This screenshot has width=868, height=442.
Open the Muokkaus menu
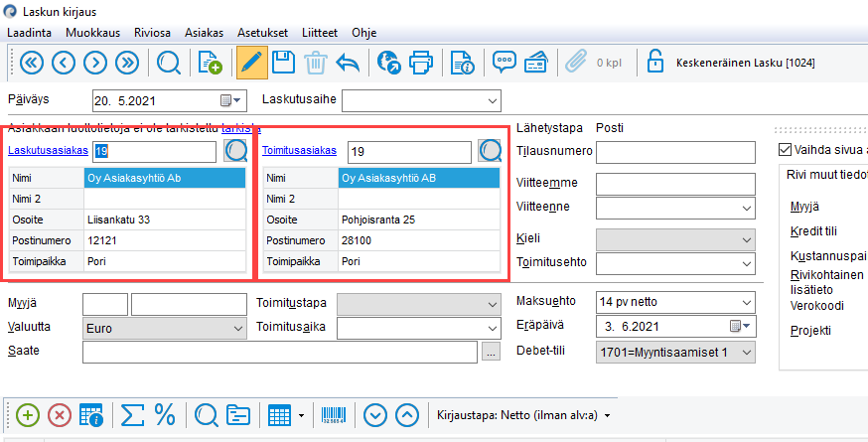93,33
